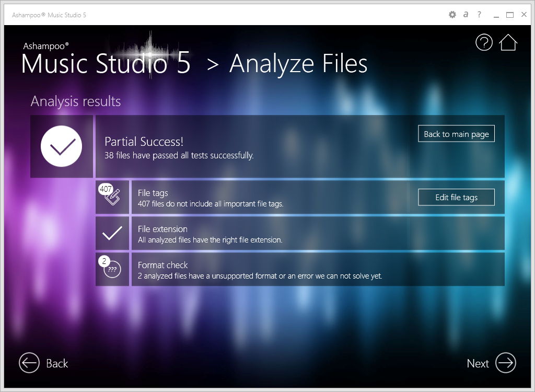Click the Format check ??? icon
535x392 pixels.
click(112, 269)
